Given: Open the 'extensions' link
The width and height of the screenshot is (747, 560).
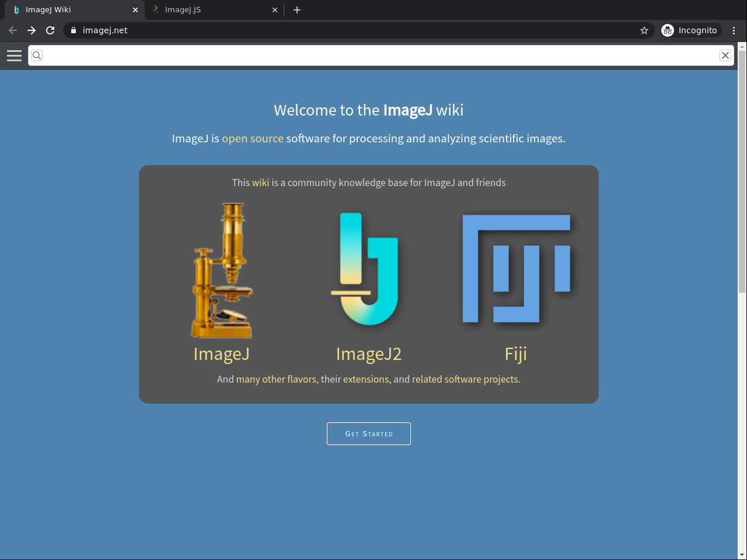Looking at the screenshot, I should (366, 379).
